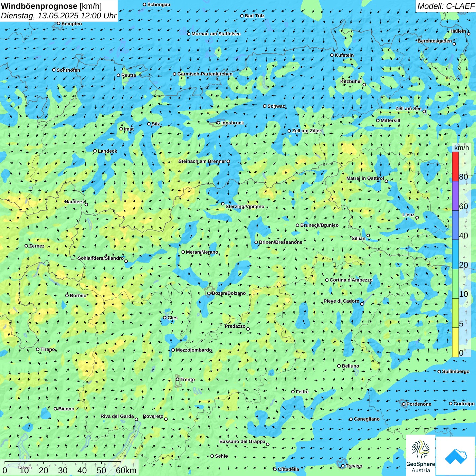
Task: Click the Kufstein label
Action: [344, 55]
